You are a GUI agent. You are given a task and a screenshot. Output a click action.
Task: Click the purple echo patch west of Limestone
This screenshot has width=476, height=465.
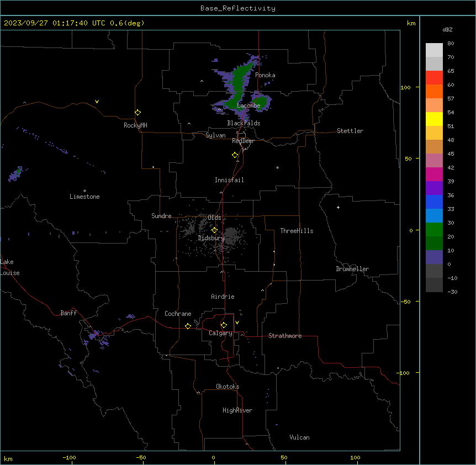tap(15, 174)
